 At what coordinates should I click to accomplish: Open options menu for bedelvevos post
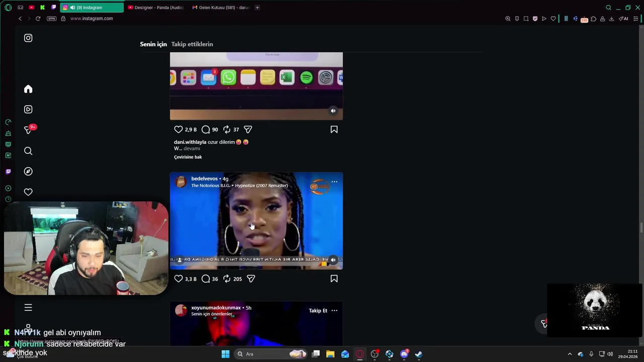click(x=334, y=182)
